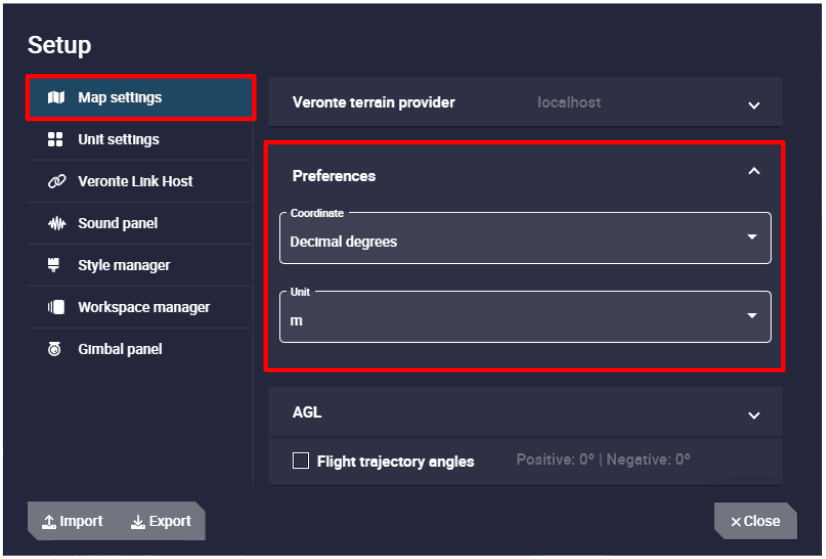Click the chain link icon for Veronte Link Host
Viewport: 826px width, 559px height.
[x=56, y=182]
